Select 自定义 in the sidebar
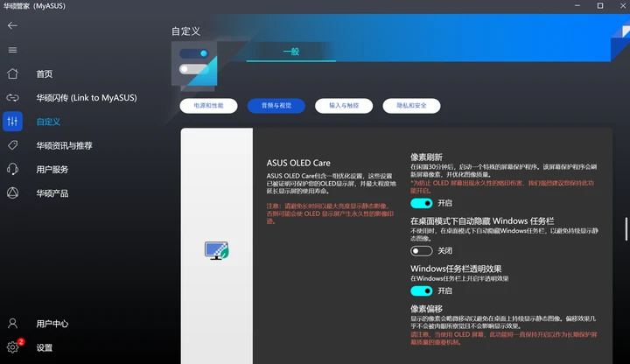Viewport: 630px width, 364px height. (x=48, y=122)
